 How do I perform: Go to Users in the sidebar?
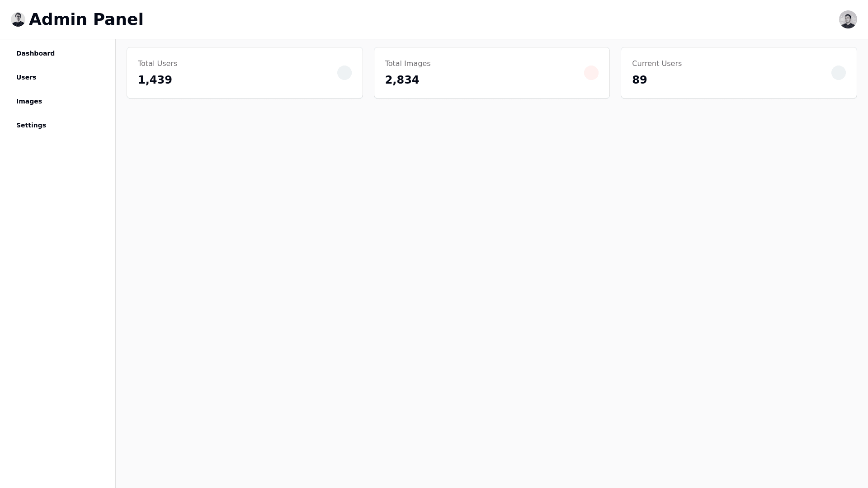(26, 77)
